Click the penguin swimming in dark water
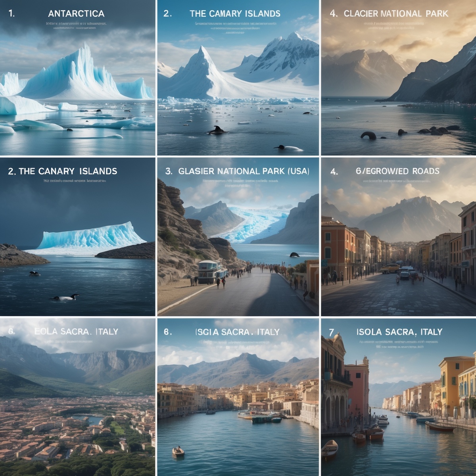Image resolution: width=476 pixels, height=476 pixels. [65, 297]
